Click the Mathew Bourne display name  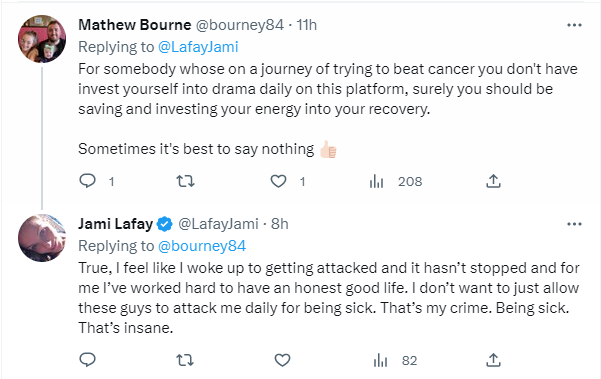coord(135,25)
